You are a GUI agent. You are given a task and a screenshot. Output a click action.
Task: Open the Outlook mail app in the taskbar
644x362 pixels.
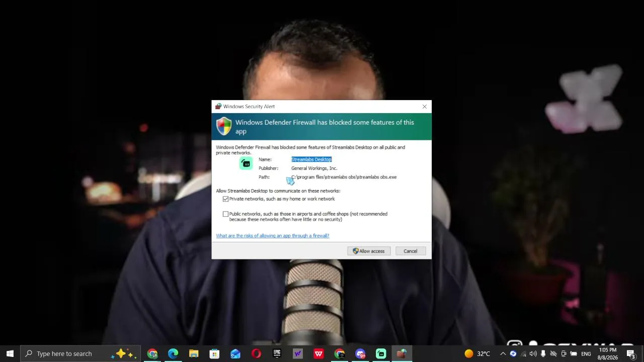coord(235,353)
